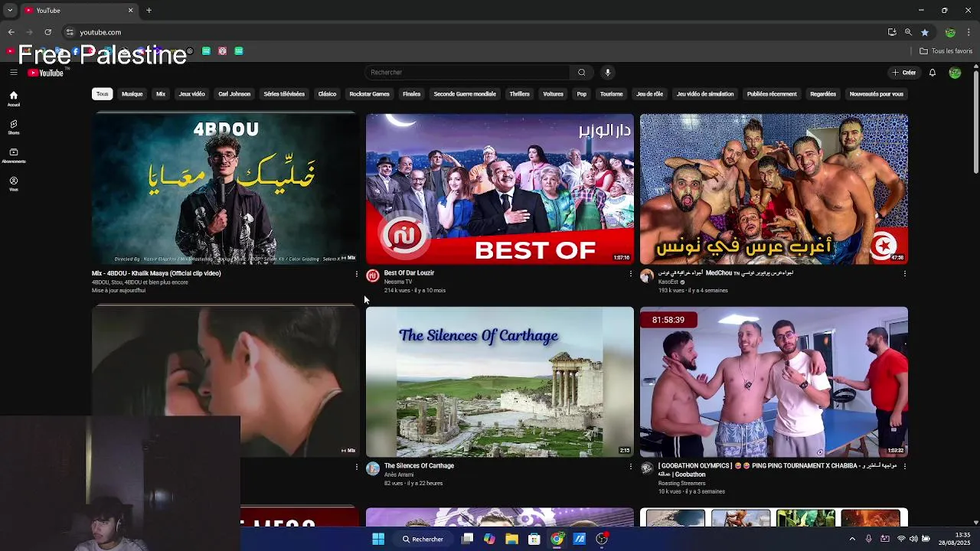Focus the Rechercher search field
Image resolution: width=980 pixels, height=551 pixels.
pos(467,72)
